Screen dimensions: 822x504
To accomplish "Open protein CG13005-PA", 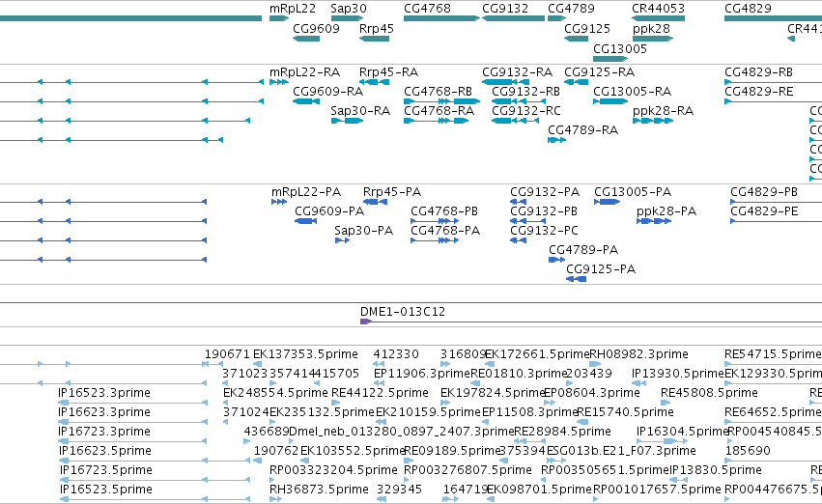I will tap(633, 192).
